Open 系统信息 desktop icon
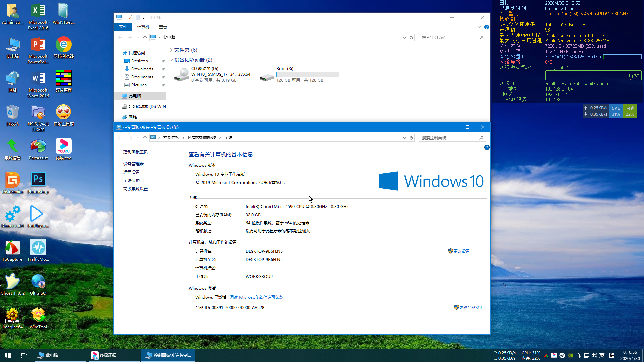 click(13, 149)
